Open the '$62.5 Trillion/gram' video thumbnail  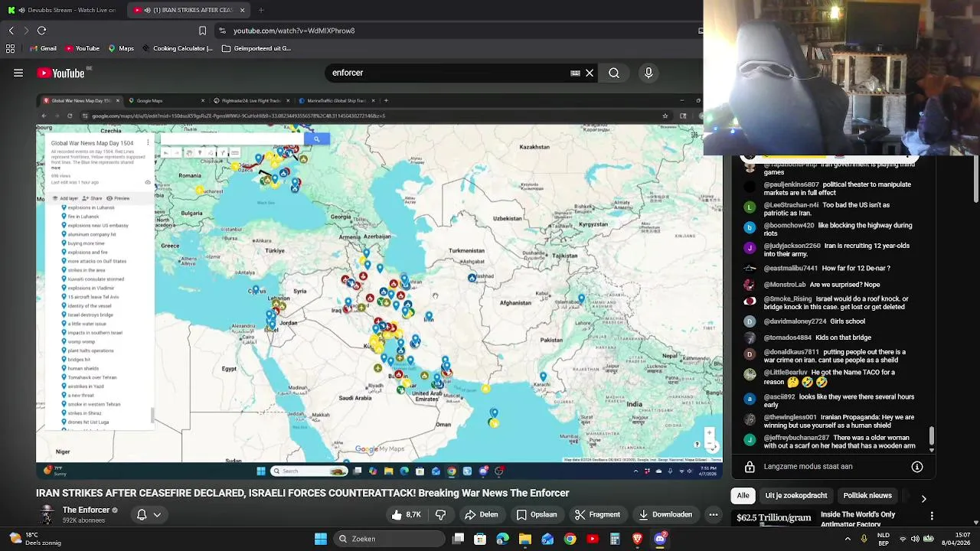pos(773,519)
